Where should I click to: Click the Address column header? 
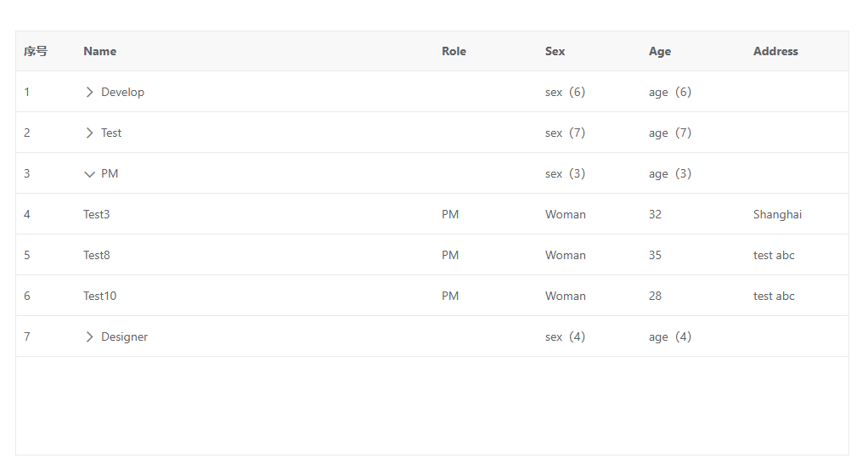click(775, 51)
